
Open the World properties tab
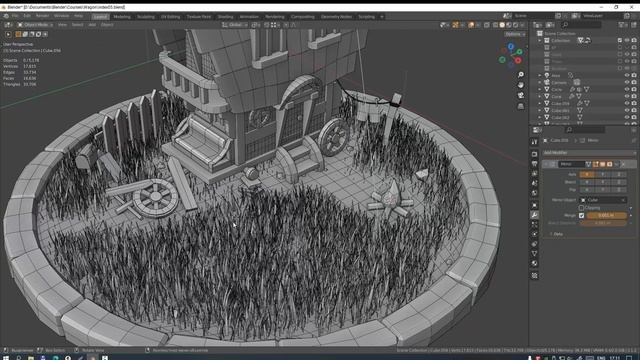pyautogui.click(x=534, y=193)
